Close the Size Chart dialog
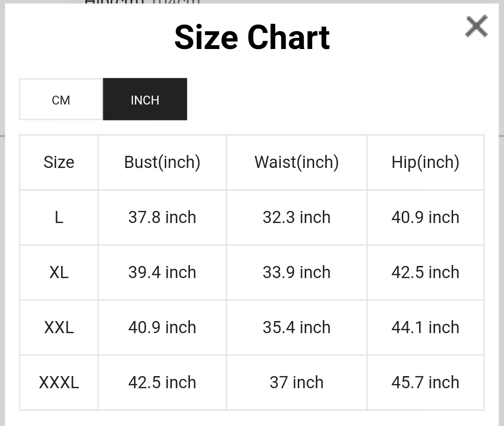Screen dimensions: 504x426 476,27
